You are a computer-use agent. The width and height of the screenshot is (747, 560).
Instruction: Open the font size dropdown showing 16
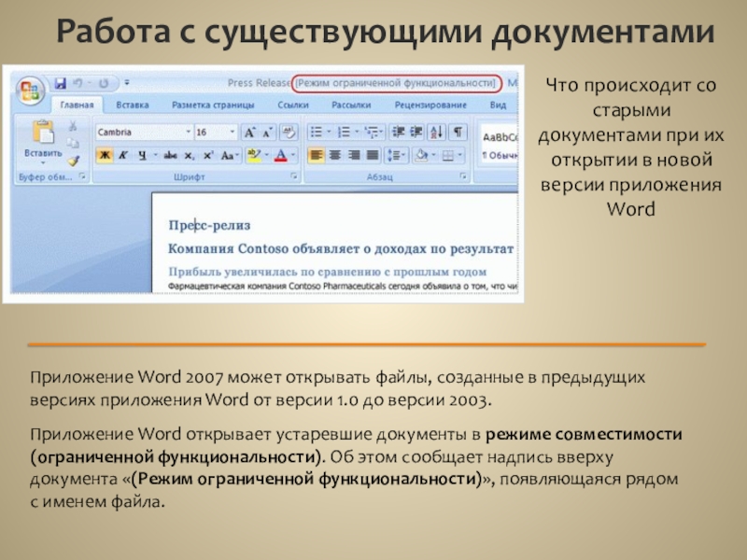point(232,133)
